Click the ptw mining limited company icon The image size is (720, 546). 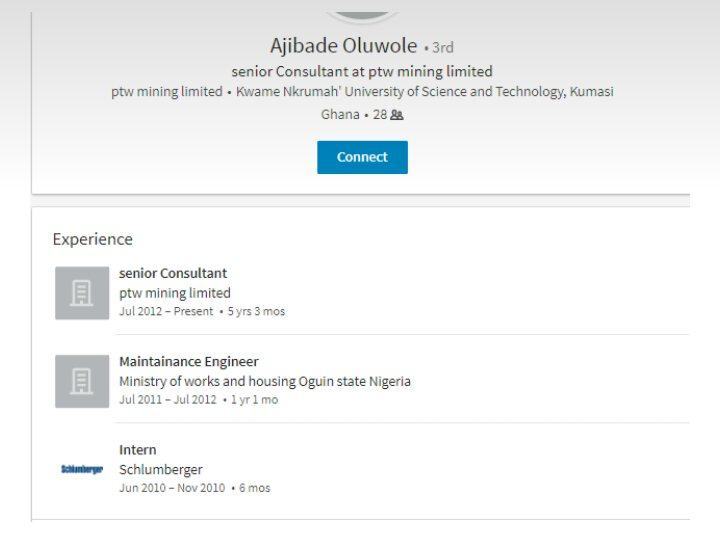(x=82, y=293)
